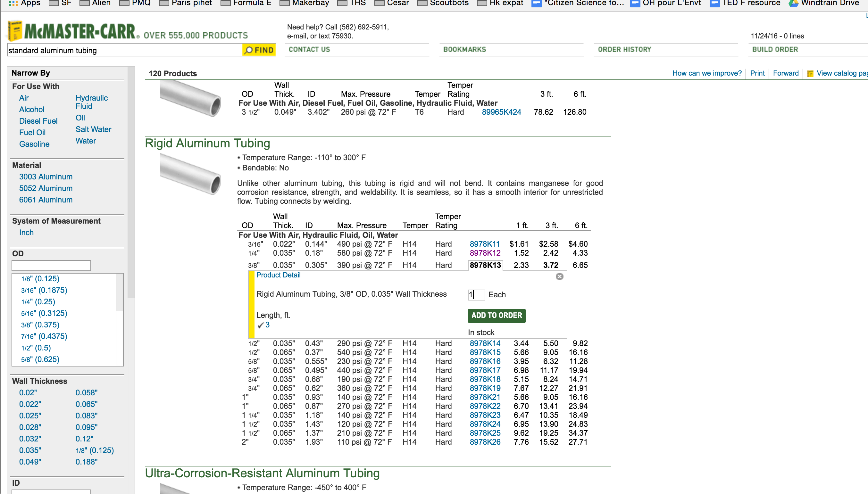868x494 pixels.
Task: Click the Rigid Aluminum Tubing heading
Action: pos(207,143)
